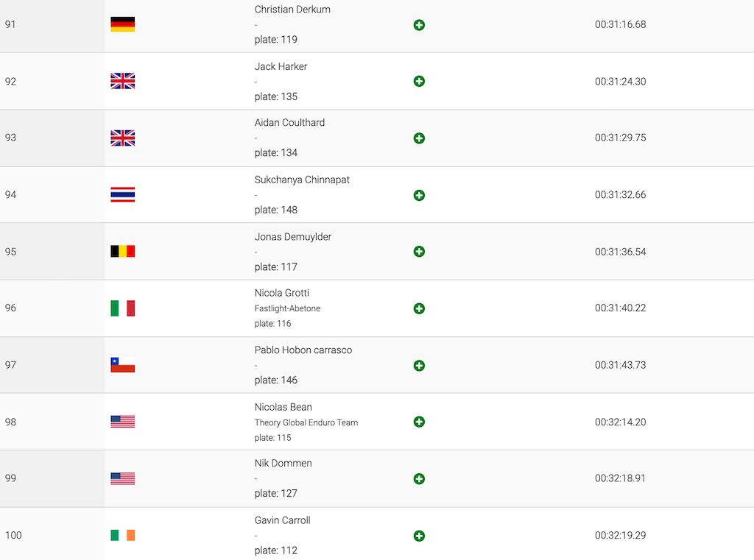
Task: Click the German flag at rank 91
Action: point(123,24)
